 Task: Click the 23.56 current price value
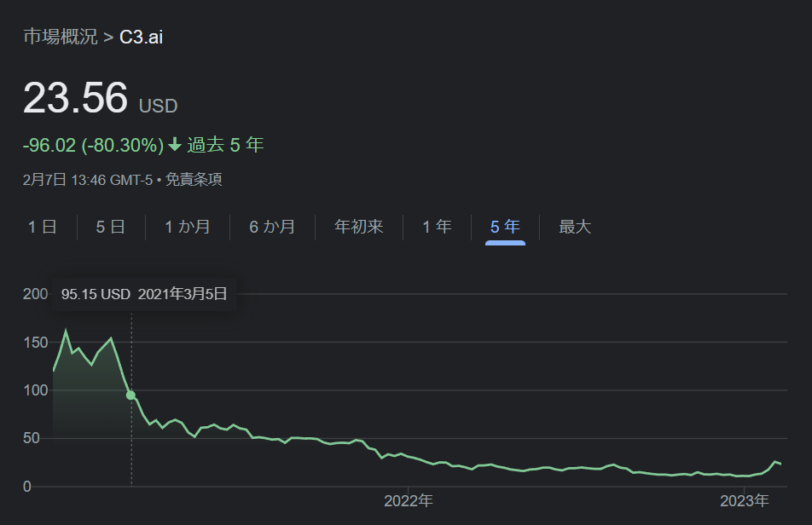coord(75,98)
